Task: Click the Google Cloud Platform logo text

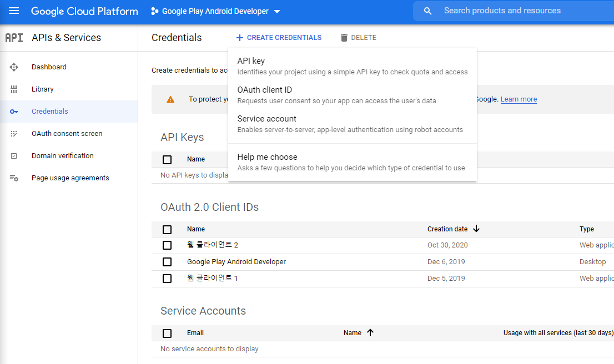Action: (x=84, y=11)
